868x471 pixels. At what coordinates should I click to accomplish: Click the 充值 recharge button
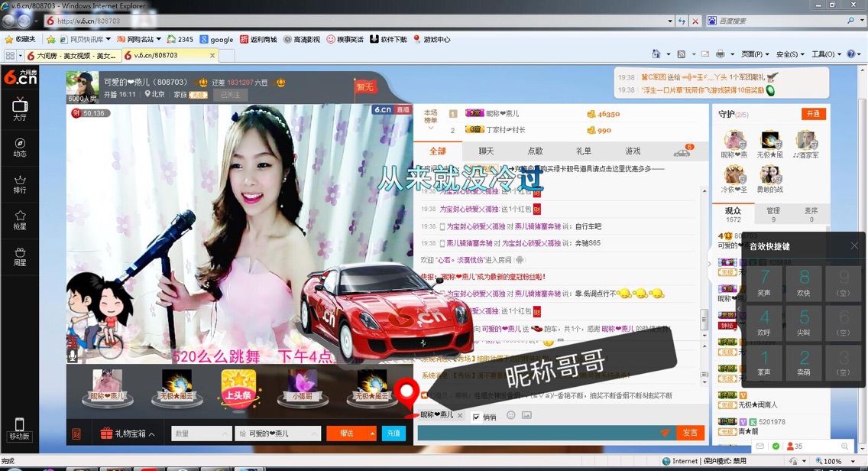393,434
